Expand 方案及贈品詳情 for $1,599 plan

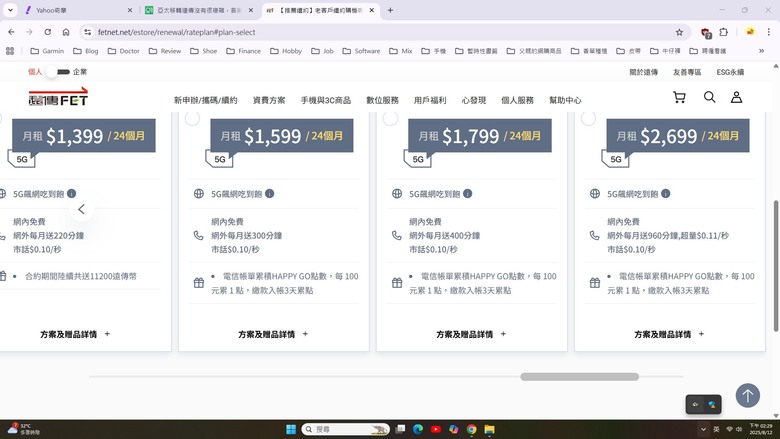pos(273,334)
